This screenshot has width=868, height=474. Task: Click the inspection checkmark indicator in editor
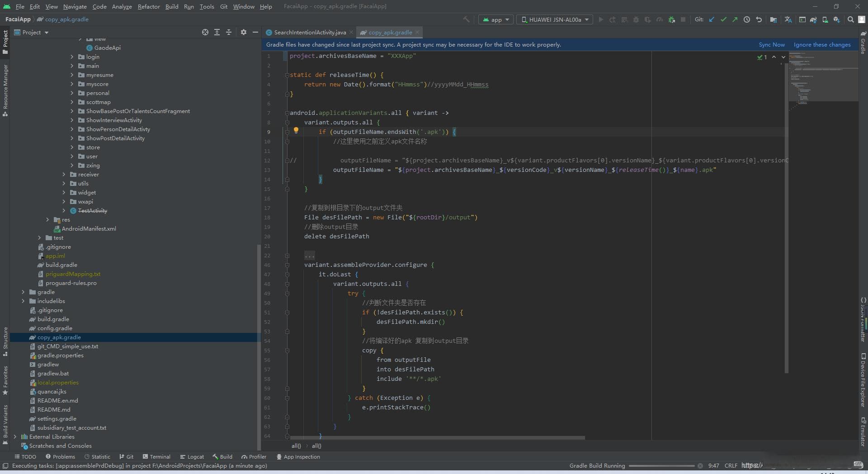click(762, 57)
